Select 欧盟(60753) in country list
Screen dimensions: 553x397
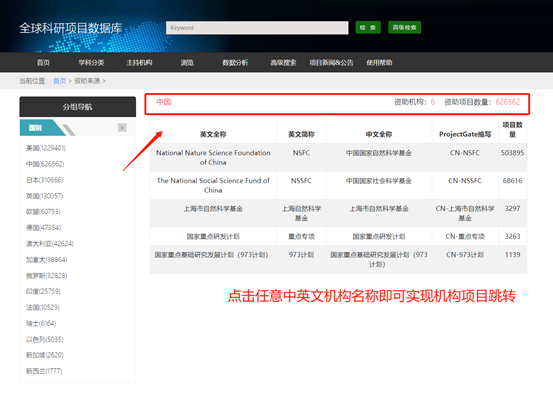[x=43, y=212]
